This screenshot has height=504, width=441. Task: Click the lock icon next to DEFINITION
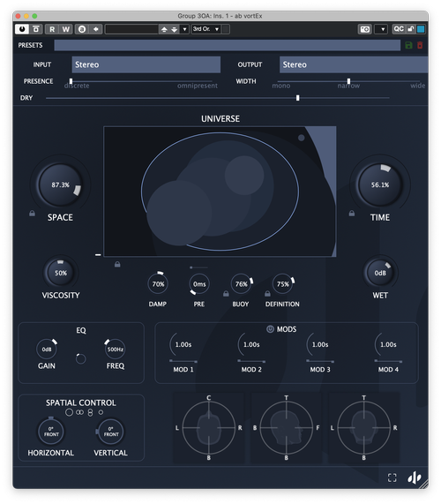point(267,294)
